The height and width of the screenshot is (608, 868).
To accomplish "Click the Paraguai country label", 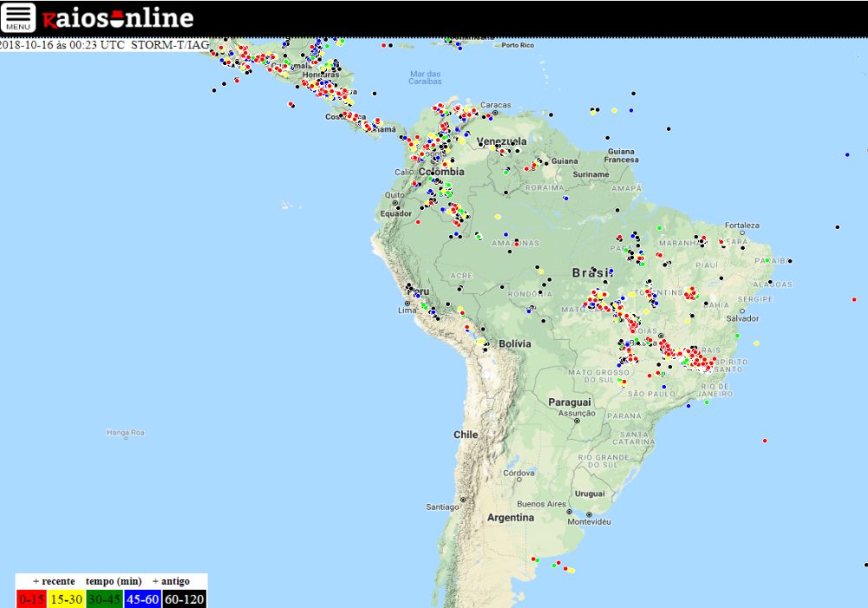I will coord(569,402).
